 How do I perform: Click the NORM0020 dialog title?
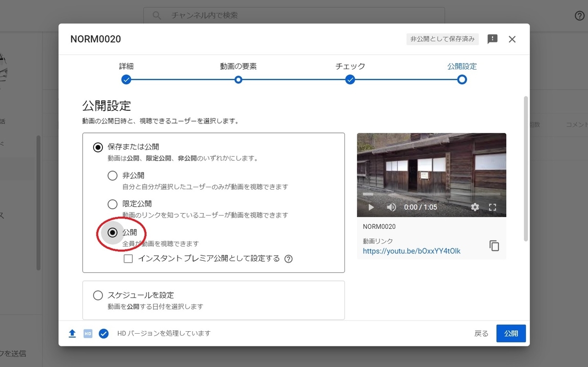(96, 39)
